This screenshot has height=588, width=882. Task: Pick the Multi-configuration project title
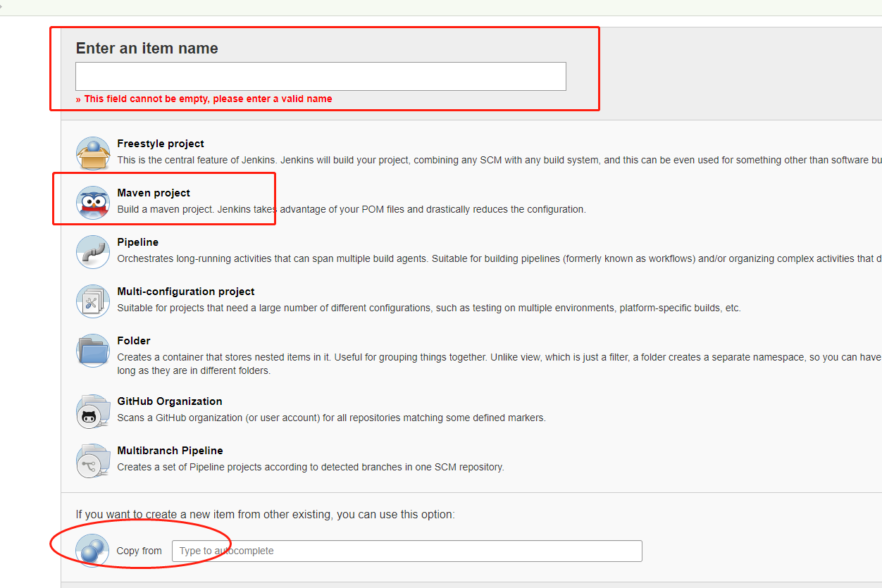[186, 292]
